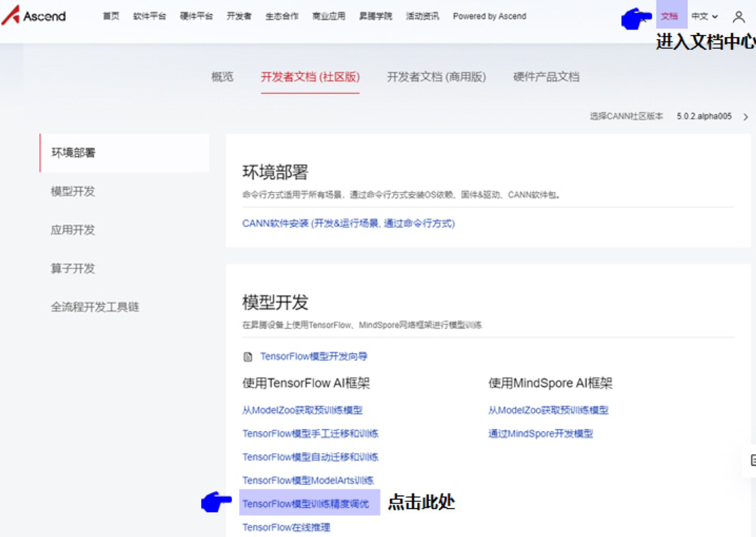The image size is (756, 537).
Task: Open 从ModelZoo获取预训练模型 under the TensorFlow framework heading
Action: 302,410
